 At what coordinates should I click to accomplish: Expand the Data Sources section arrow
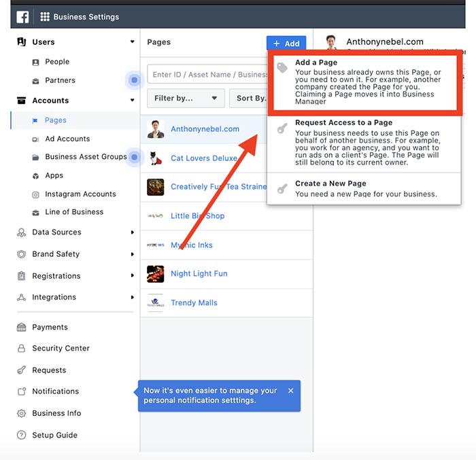(x=133, y=232)
